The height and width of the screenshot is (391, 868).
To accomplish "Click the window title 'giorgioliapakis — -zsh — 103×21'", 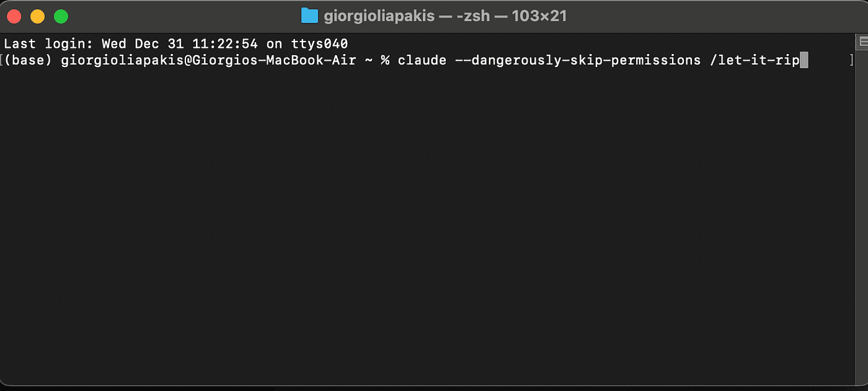I will point(445,16).
